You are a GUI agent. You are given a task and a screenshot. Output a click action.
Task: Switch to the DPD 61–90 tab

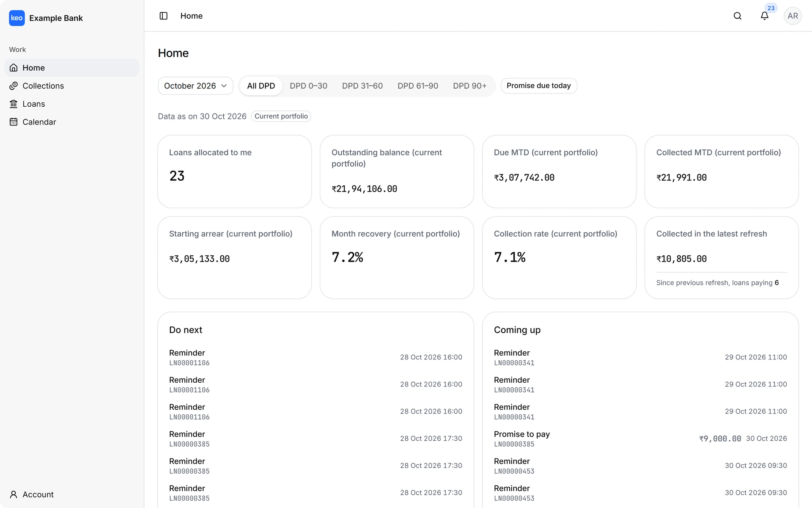coord(418,86)
